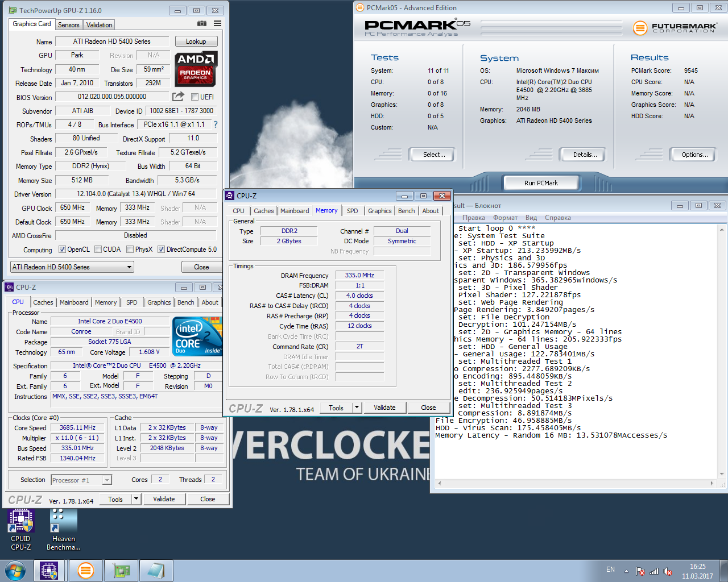Viewport: 728px width, 582px height.
Task: Click the GPU Name field
Action: pyautogui.click(x=112, y=41)
